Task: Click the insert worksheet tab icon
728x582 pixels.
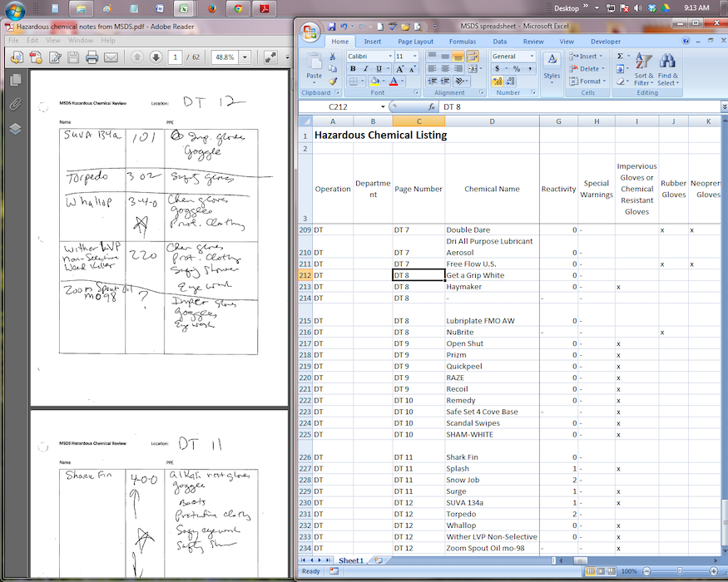Action: 379,560
